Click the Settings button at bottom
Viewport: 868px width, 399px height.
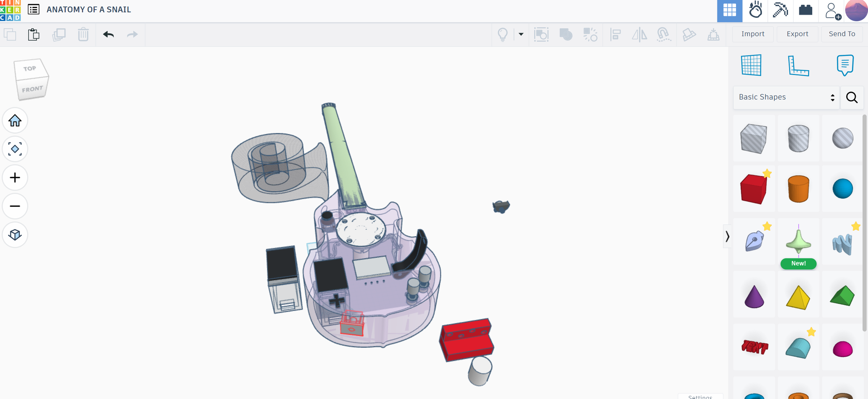(700, 396)
